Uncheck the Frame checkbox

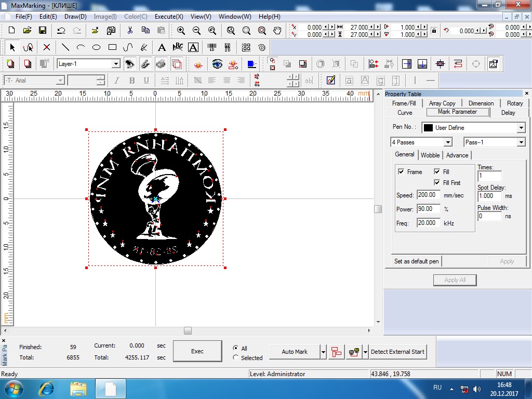point(401,172)
